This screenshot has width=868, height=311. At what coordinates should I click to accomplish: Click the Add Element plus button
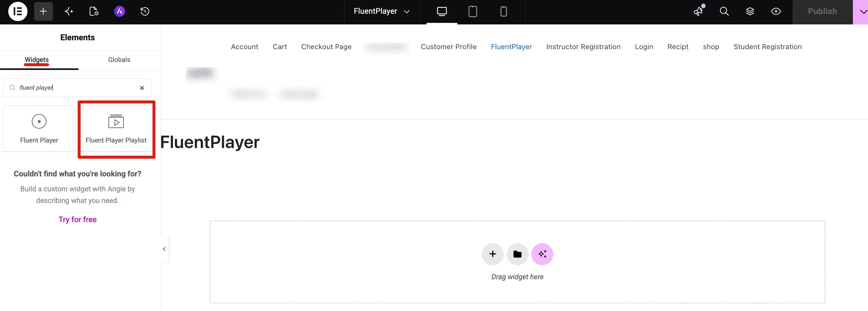(x=43, y=11)
